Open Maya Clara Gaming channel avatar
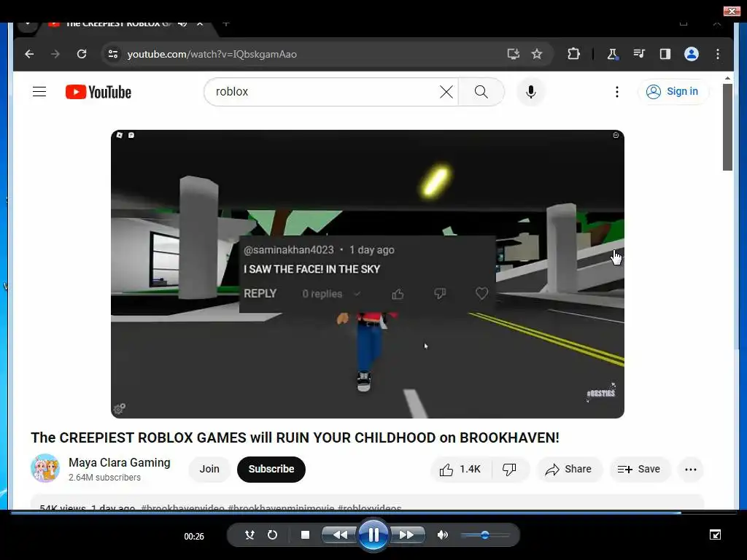This screenshot has height=560, width=747. tap(45, 469)
